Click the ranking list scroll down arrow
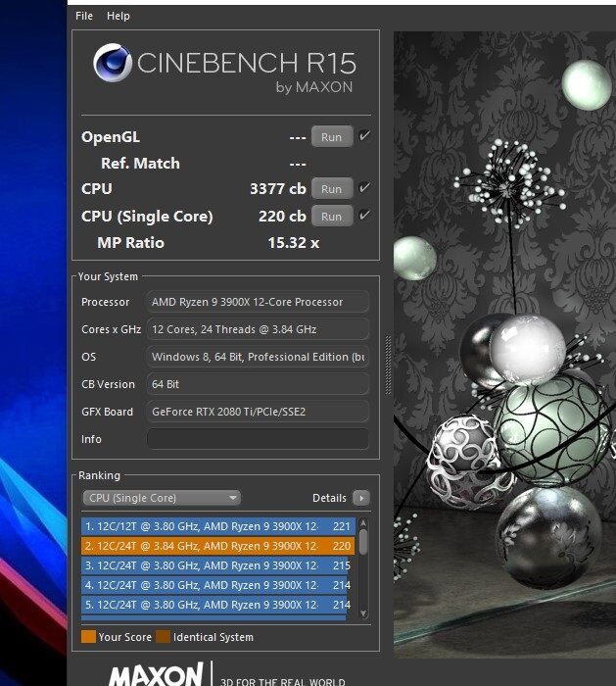 point(363,613)
